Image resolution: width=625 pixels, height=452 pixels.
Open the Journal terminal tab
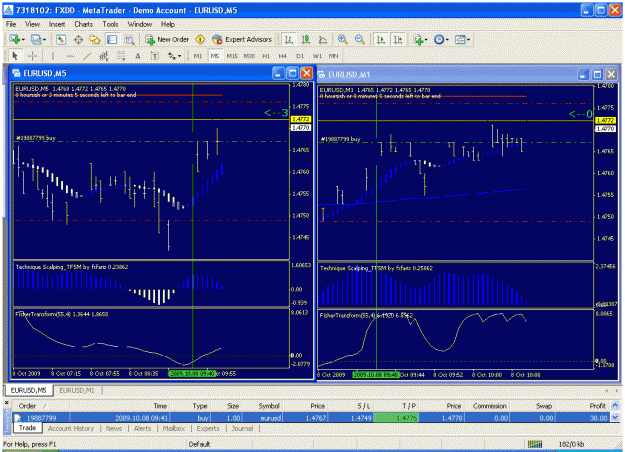pyautogui.click(x=242, y=428)
